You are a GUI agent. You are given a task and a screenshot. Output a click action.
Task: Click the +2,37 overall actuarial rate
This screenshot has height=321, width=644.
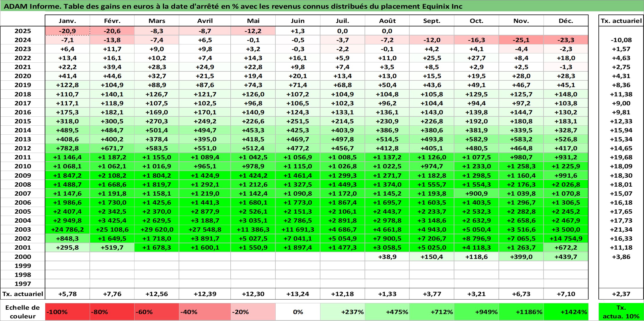621,294
